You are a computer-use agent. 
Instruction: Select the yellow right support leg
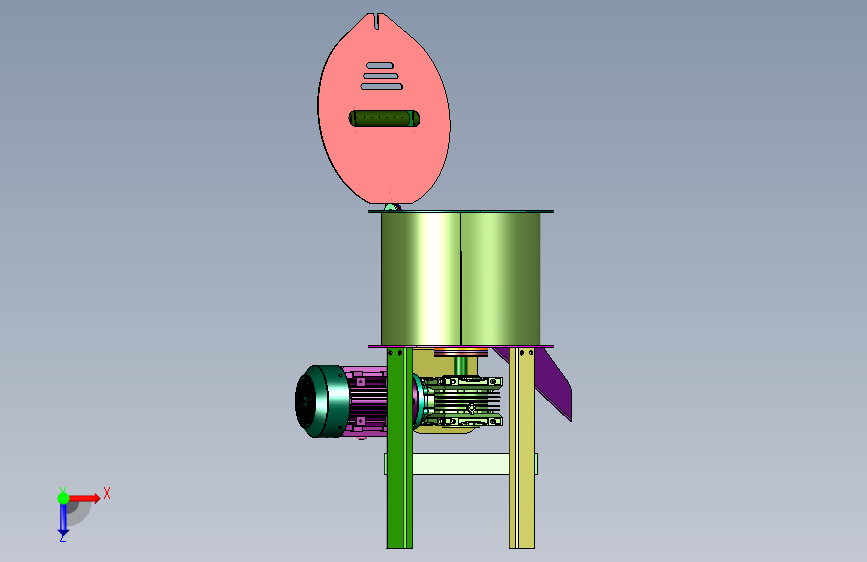[x=522, y=448]
